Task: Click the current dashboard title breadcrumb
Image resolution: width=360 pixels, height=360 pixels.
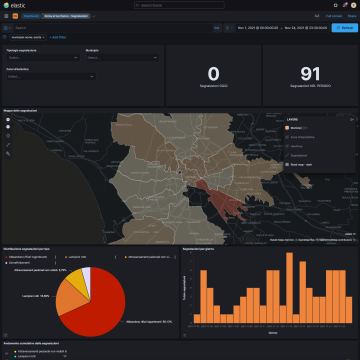Action: [66, 16]
